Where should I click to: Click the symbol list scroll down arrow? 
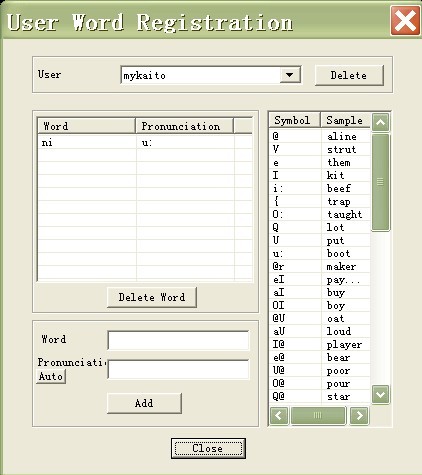coord(380,395)
